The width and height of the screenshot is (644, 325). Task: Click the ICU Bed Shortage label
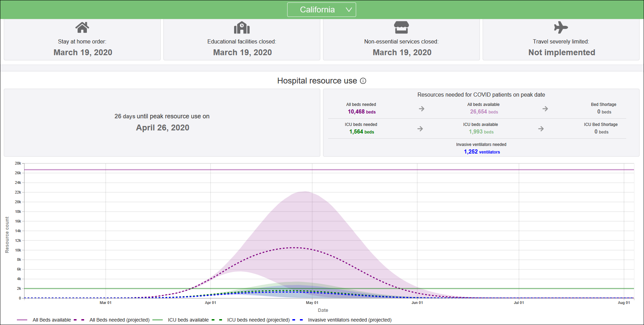[601, 125]
